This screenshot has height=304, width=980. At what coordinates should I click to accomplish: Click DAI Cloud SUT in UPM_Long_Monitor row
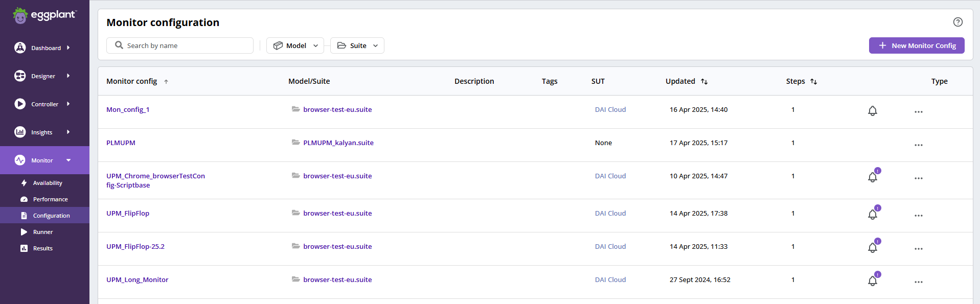point(610,279)
